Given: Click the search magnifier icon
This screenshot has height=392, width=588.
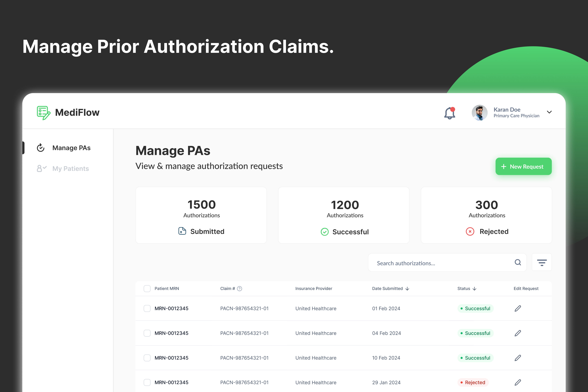Looking at the screenshot, I should click(x=518, y=262).
